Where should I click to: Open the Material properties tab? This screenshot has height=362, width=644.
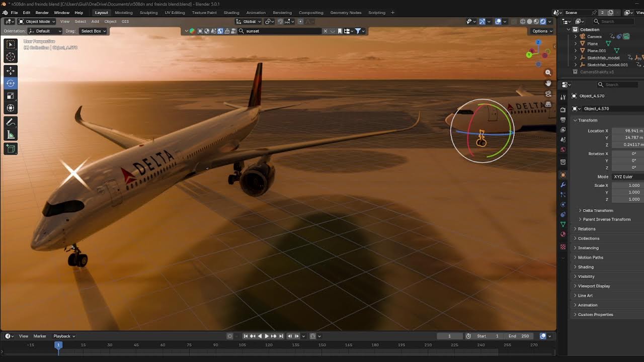click(x=563, y=234)
